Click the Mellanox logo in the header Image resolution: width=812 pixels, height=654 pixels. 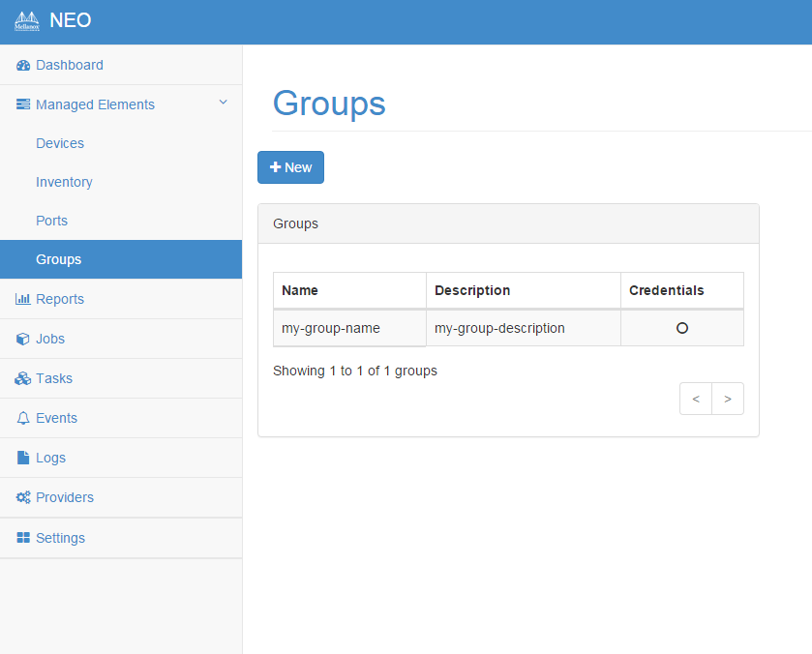pos(26,20)
